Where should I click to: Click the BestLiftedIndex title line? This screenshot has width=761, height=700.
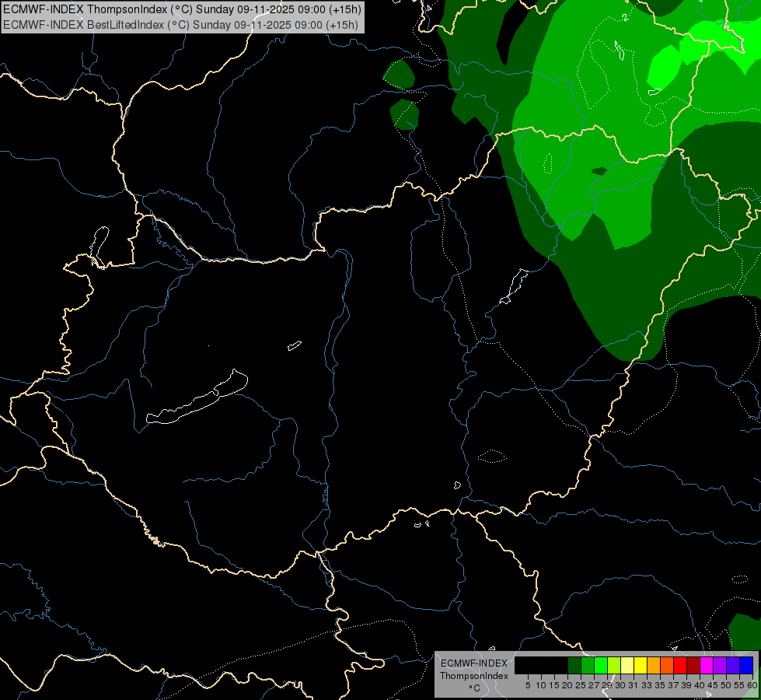point(180,25)
